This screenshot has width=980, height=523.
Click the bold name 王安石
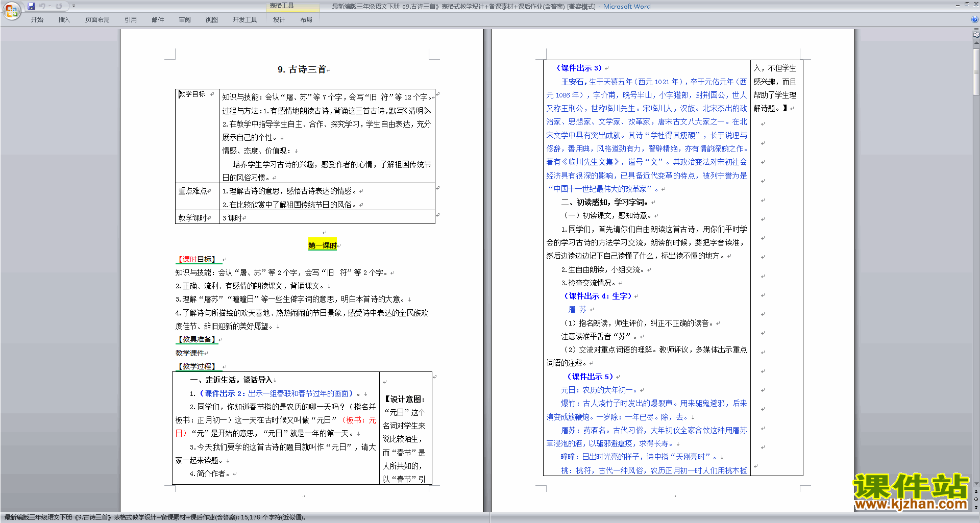573,82
